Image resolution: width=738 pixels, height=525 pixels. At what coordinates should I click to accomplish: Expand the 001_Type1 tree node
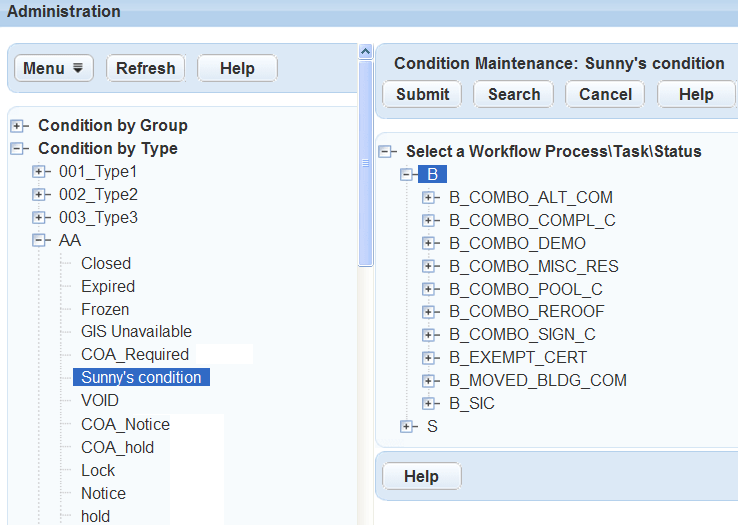[x=40, y=172]
